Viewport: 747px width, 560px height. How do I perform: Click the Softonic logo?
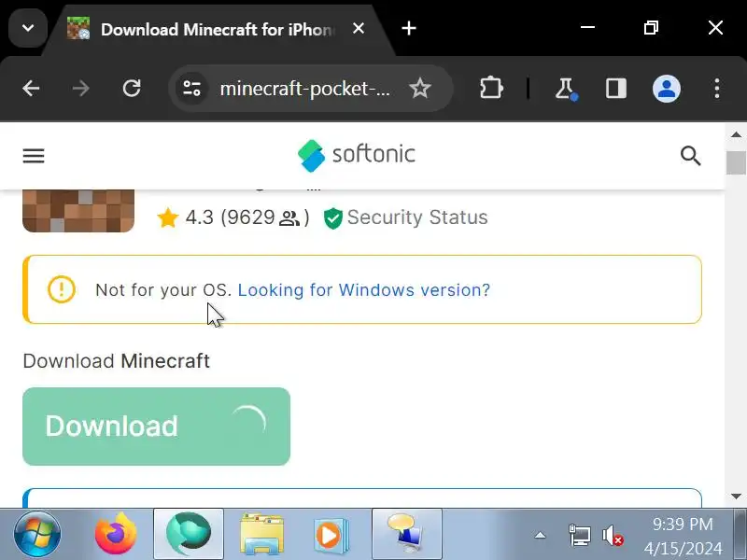(357, 155)
